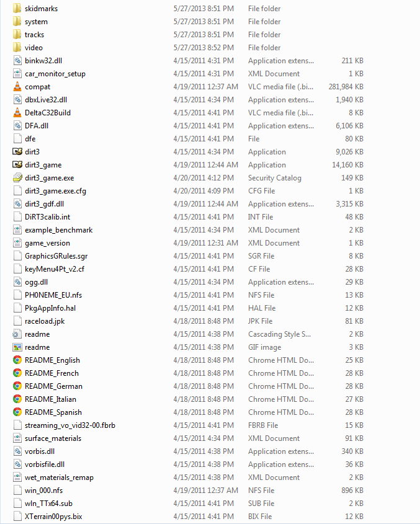Click the Chrome icon for README_Italian
The width and height of the screenshot is (420, 524).
[x=17, y=399]
